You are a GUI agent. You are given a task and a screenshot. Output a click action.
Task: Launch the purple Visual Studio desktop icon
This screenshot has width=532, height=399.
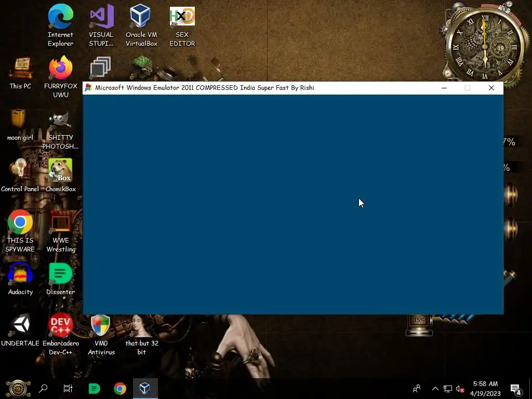101,25
